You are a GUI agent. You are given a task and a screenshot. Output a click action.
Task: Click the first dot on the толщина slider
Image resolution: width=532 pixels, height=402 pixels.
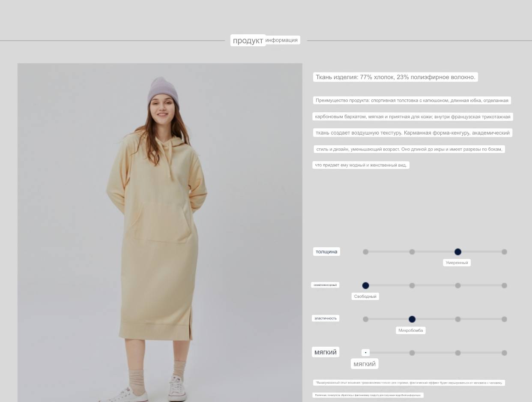tap(365, 252)
